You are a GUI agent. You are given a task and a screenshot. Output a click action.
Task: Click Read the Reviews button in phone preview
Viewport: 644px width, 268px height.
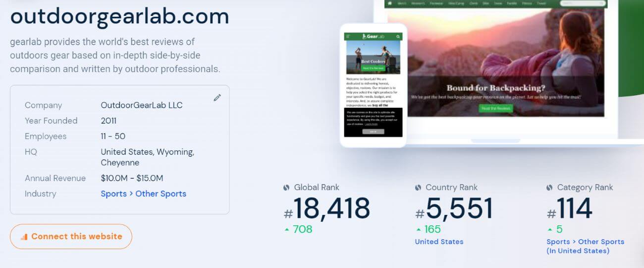pyautogui.click(x=373, y=68)
